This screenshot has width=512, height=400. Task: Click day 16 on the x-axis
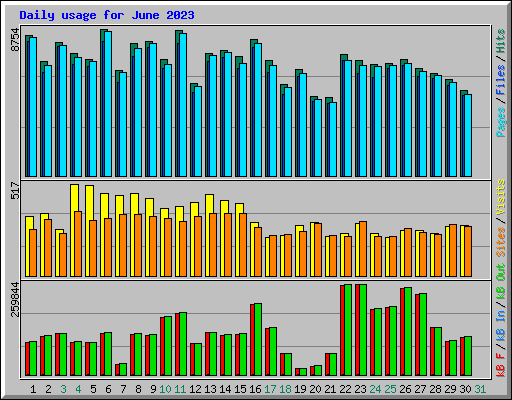[x=255, y=389]
